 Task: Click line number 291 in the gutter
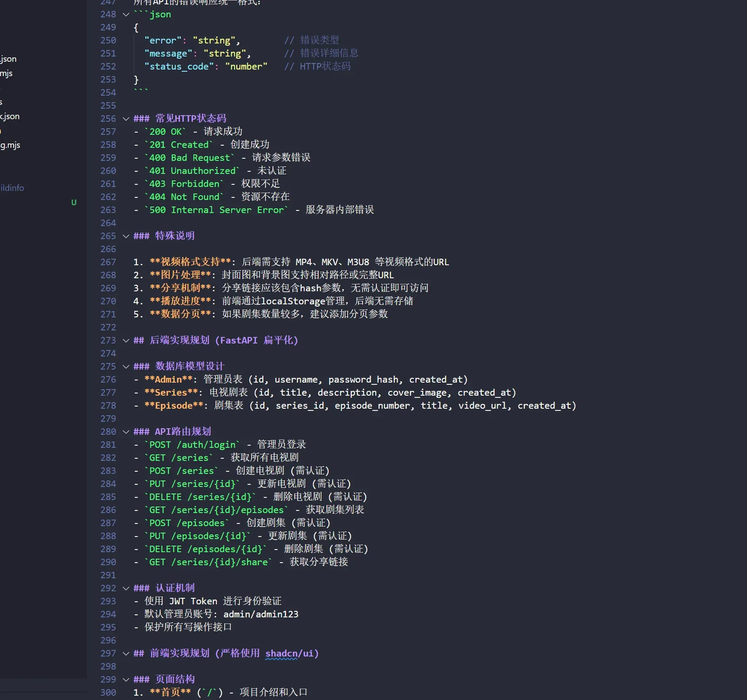pos(108,575)
